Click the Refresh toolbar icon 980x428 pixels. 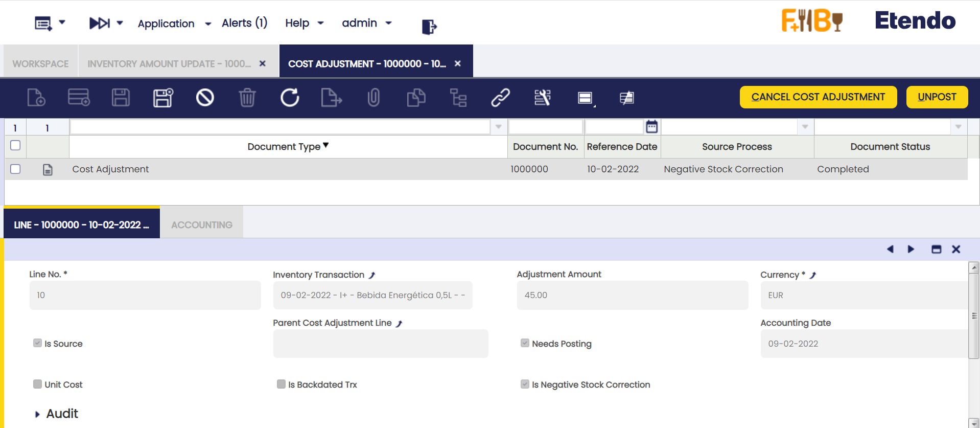pos(290,97)
